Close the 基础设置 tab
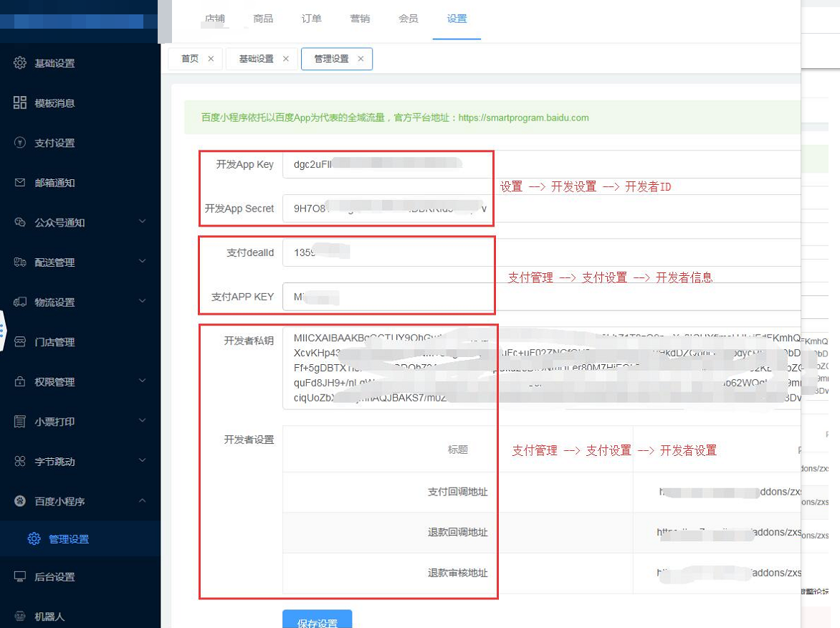The height and width of the screenshot is (628, 840). [x=285, y=59]
